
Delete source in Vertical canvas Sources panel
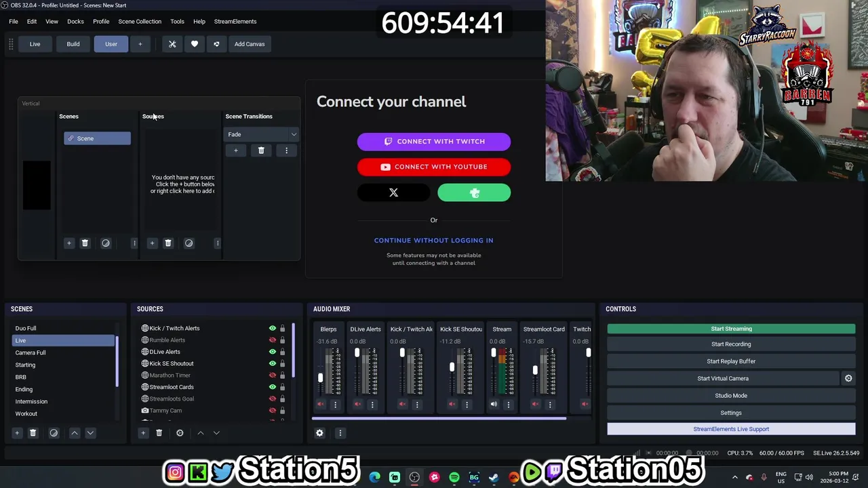[168, 243]
